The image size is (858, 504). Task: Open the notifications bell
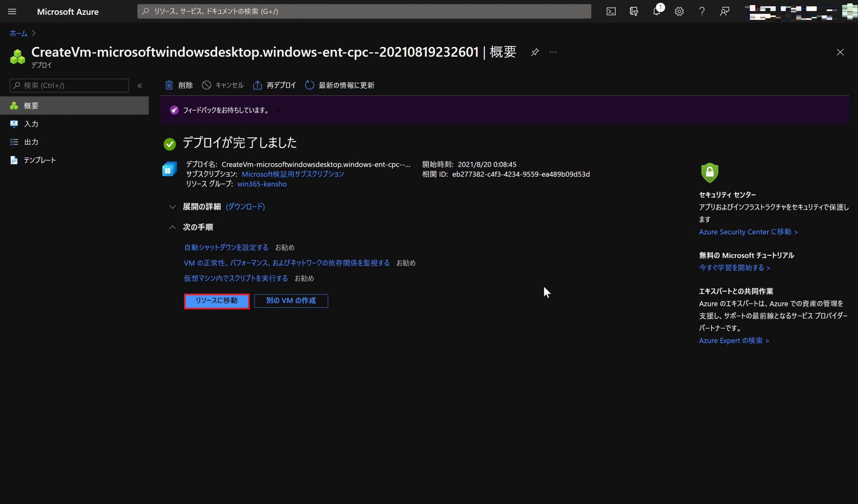tap(657, 12)
